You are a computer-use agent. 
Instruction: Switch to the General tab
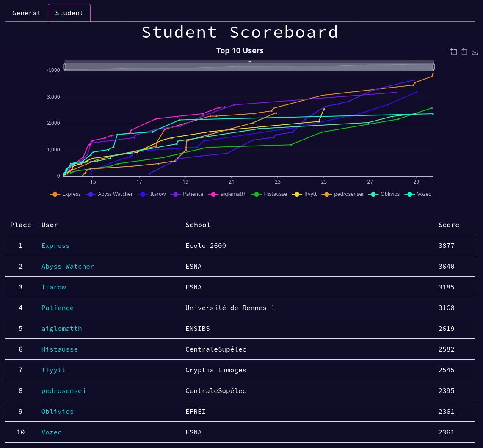[x=27, y=13]
